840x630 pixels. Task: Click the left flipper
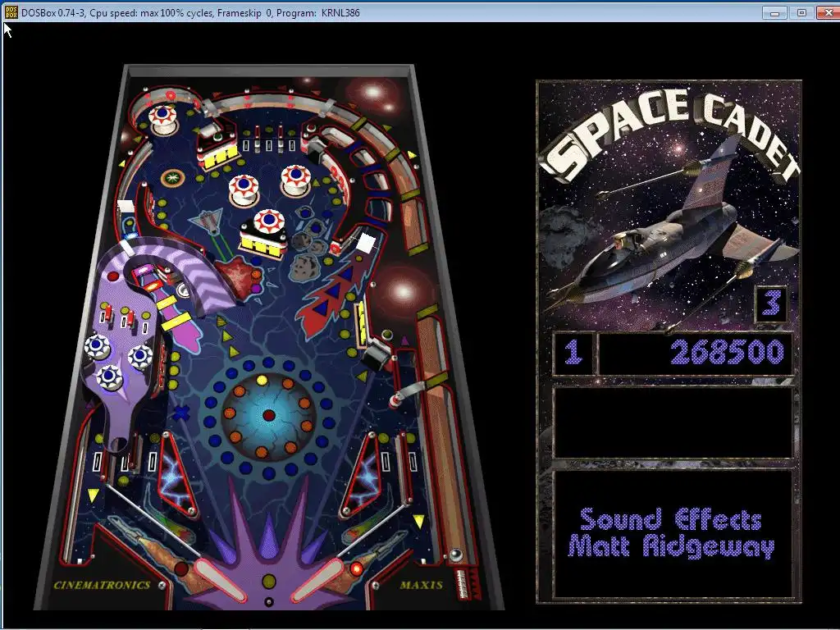(221, 580)
